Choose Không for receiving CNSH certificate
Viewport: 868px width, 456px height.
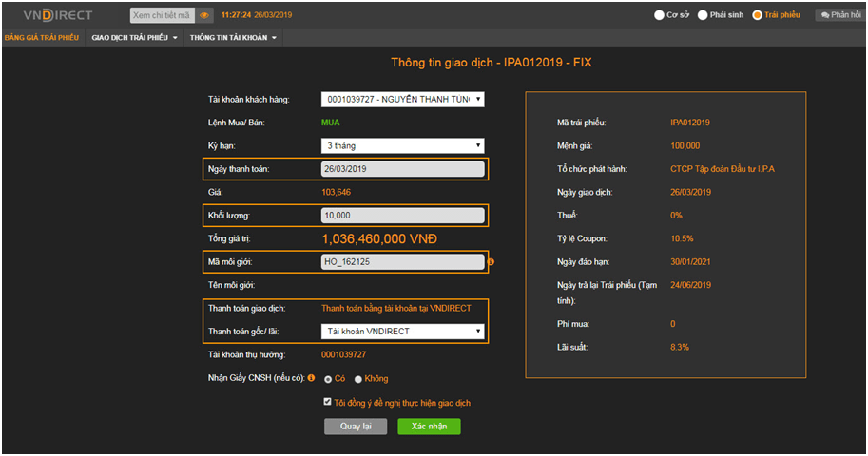click(358, 379)
